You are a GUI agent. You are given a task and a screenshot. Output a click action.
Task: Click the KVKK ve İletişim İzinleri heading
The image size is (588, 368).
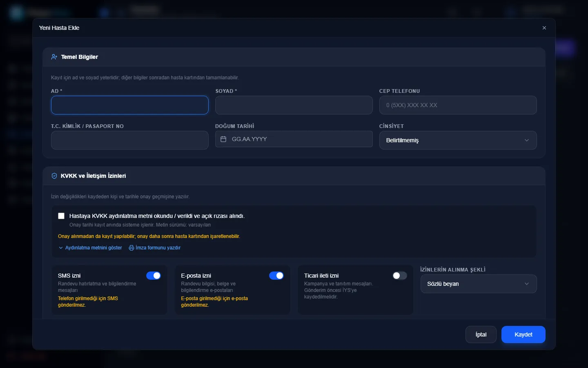tap(94, 176)
